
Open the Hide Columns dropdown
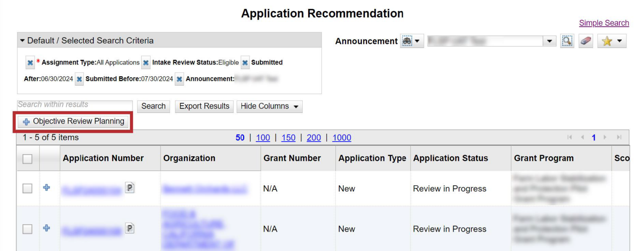269,106
